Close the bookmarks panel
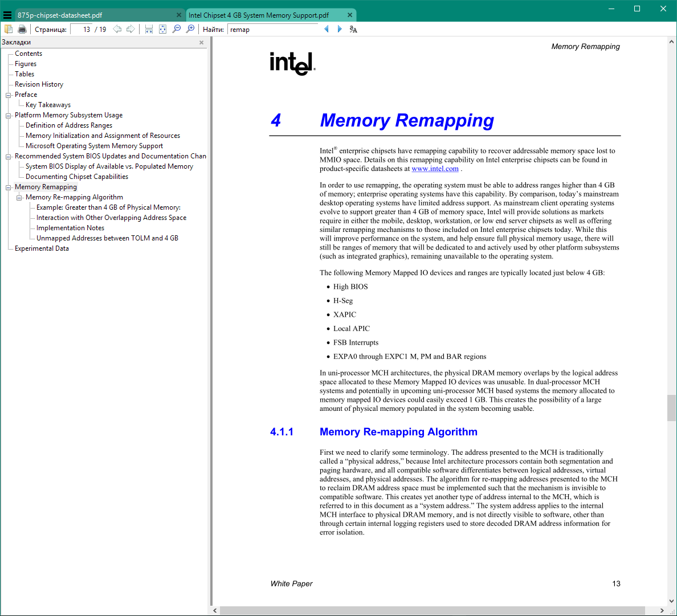677x616 pixels. pyautogui.click(x=201, y=42)
